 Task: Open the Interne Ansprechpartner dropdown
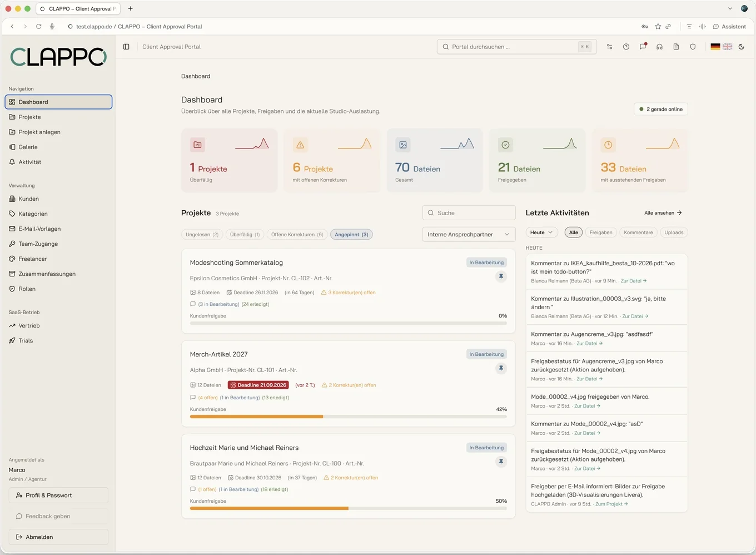(469, 235)
